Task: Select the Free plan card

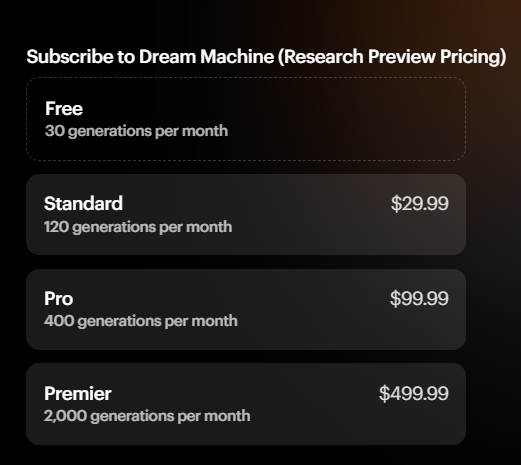Action: point(246,119)
